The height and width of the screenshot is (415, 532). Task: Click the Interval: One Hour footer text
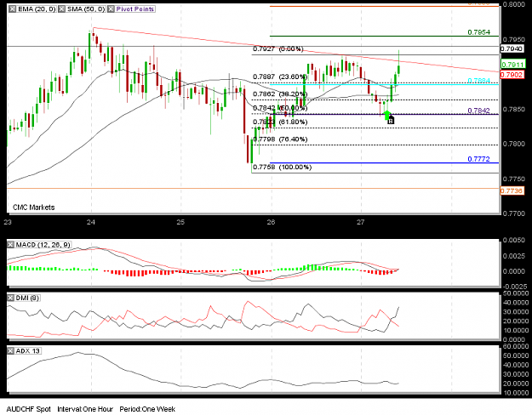click(85, 409)
